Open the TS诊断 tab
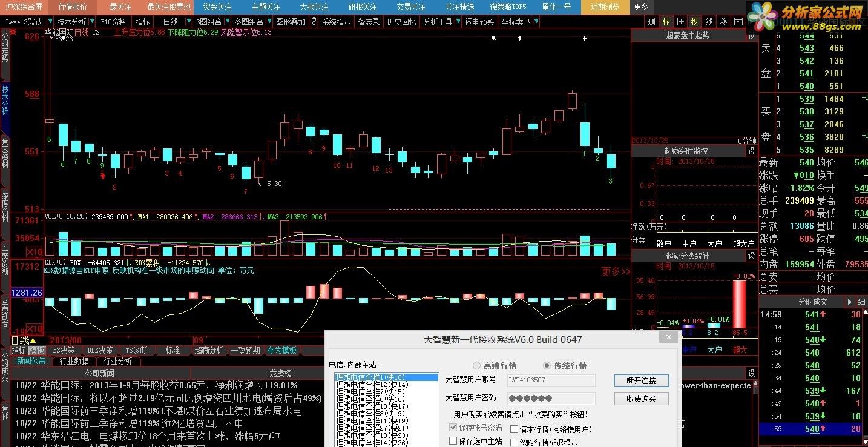868x447 pixels. pos(136,350)
